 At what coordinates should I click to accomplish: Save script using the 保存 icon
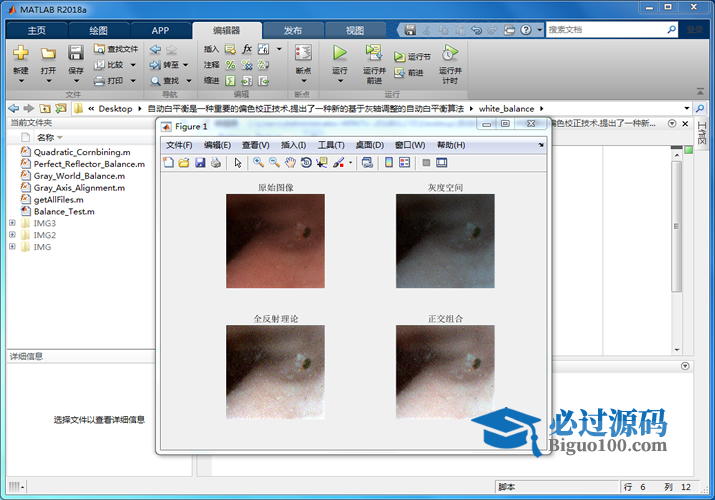pyautogui.click(x=76, y=53)
